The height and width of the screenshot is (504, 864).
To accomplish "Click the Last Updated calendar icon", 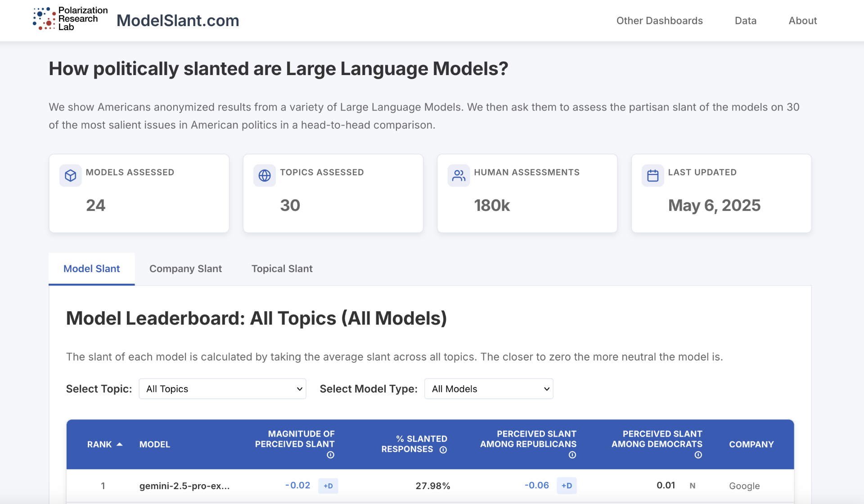I will (652, 175).
